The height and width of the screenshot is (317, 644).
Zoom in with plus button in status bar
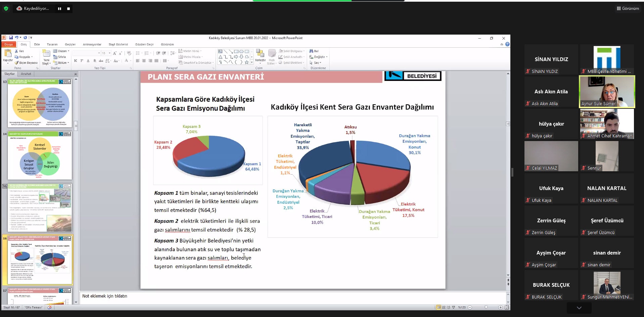[500, 307]
